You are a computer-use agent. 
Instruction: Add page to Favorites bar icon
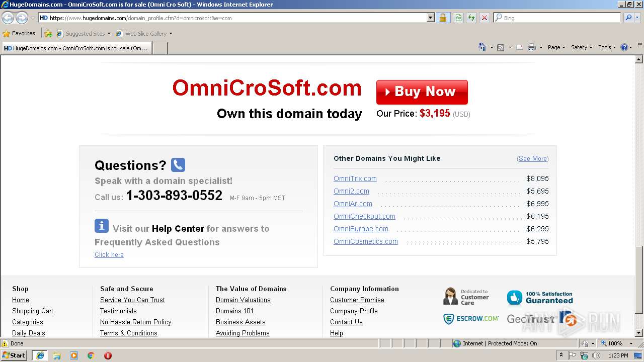click(48, 34)
